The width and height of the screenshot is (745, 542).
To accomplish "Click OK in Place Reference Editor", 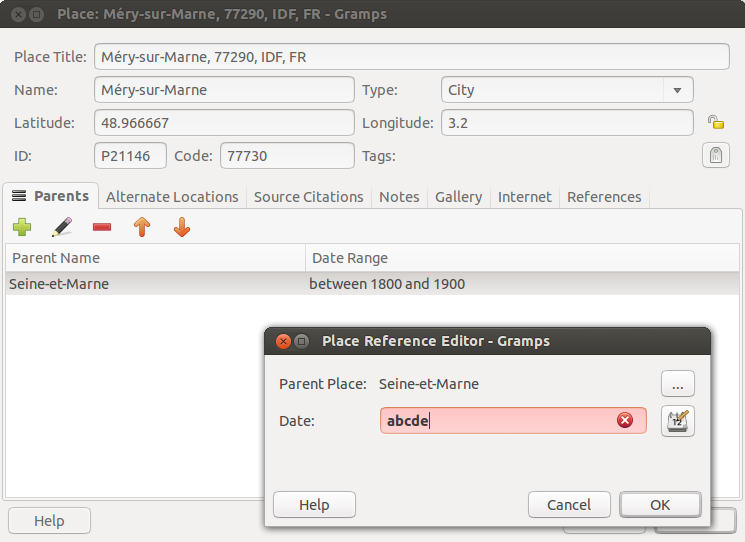I will tap(660, 504).
